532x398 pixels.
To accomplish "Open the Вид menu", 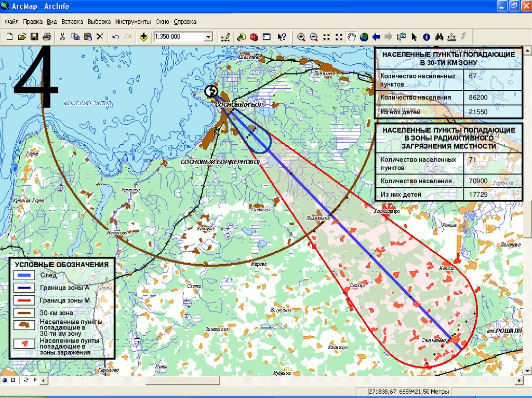I will (x=51, y=22).
